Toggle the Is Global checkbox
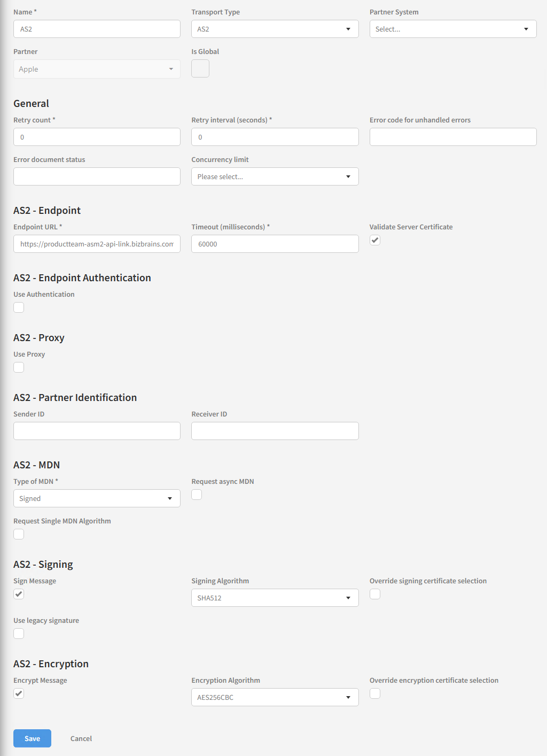This screenshot has height=756, width=547. (200, 68)
